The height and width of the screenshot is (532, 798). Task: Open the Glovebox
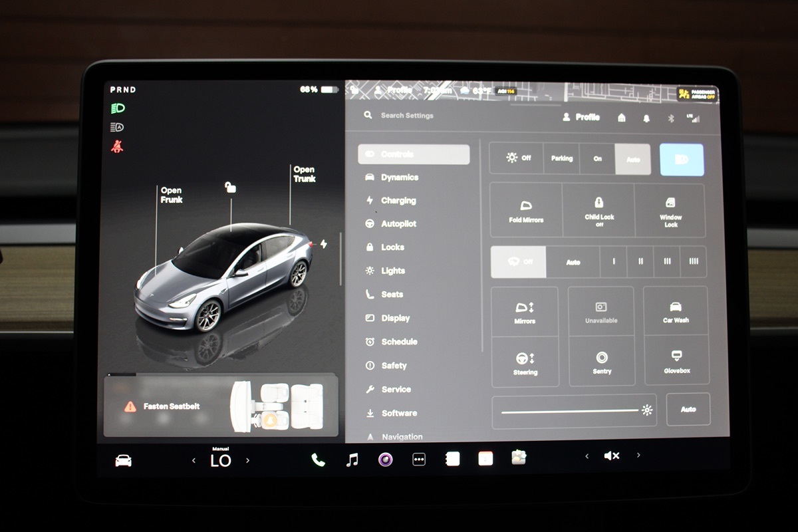676,360
